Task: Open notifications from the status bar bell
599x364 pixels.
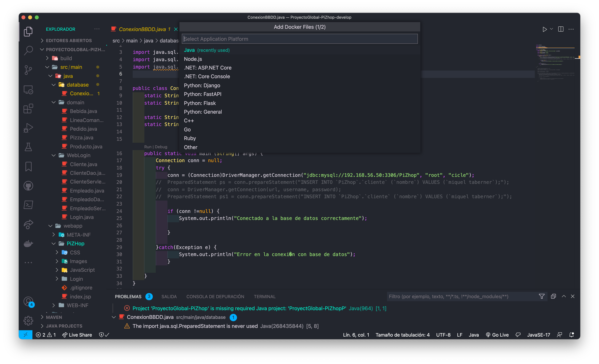Action: click(571, 335)
